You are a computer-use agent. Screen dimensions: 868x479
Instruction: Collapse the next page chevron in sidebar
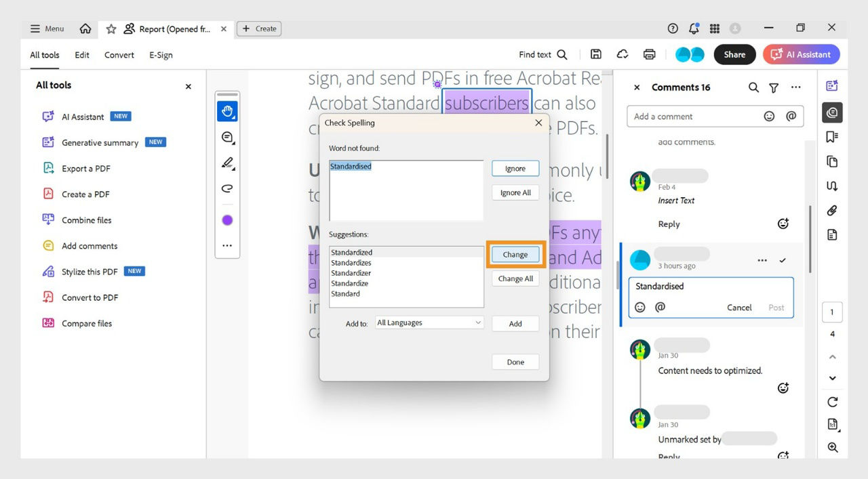tap(833, 378)
